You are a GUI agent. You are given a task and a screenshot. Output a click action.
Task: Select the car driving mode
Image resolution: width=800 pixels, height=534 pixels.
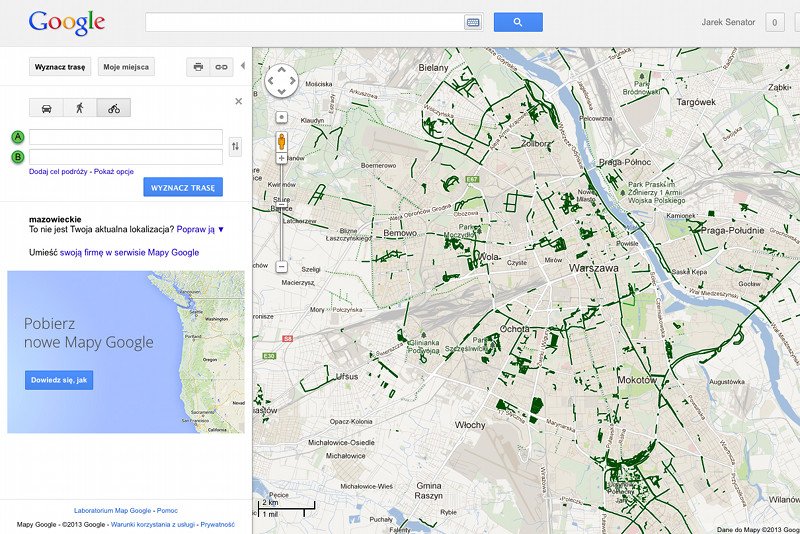(46, 108)
